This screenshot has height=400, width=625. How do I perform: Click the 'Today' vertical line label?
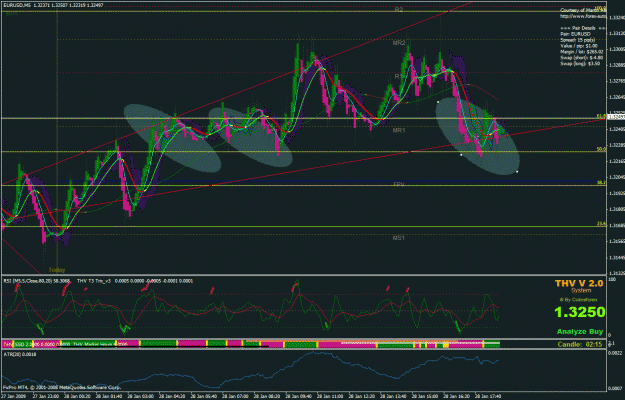(57, 270)
